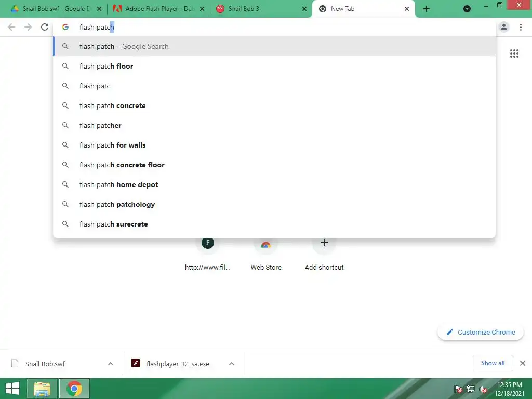Screen dimensions: 532x399
Task: Close the Snail Bob.swf Google Drive tab
Action: coord(99,9)
